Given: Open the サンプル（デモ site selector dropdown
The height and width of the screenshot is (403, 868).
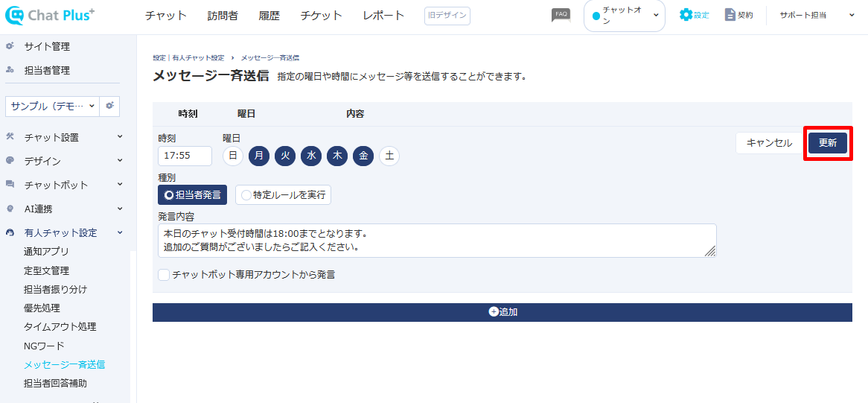Looking at the screenshot, I should 52,106.
